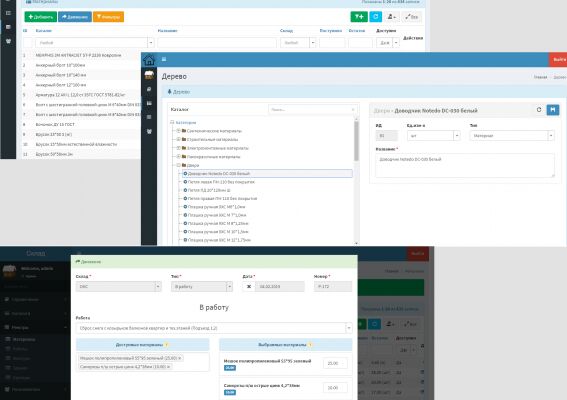Click the cyan refresh button in Materials toolbar
Image resolution: width=567 pixels, height=400 pixels.
[375, 17]
